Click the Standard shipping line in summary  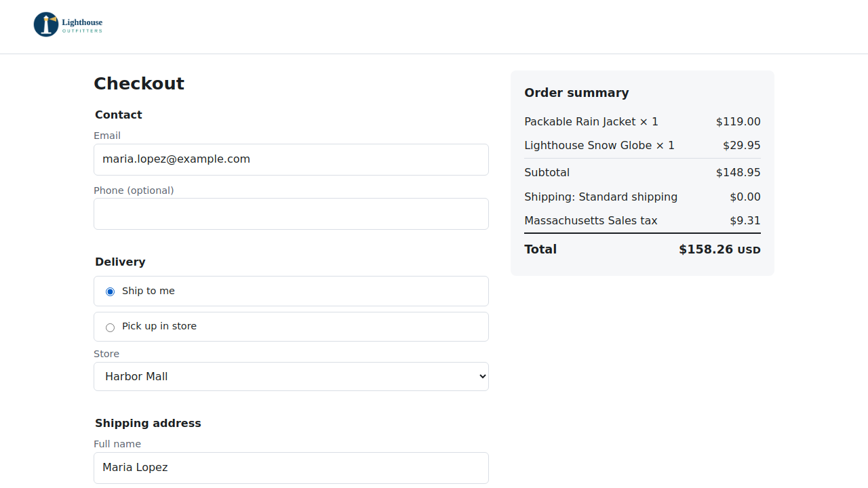point(642,197)
